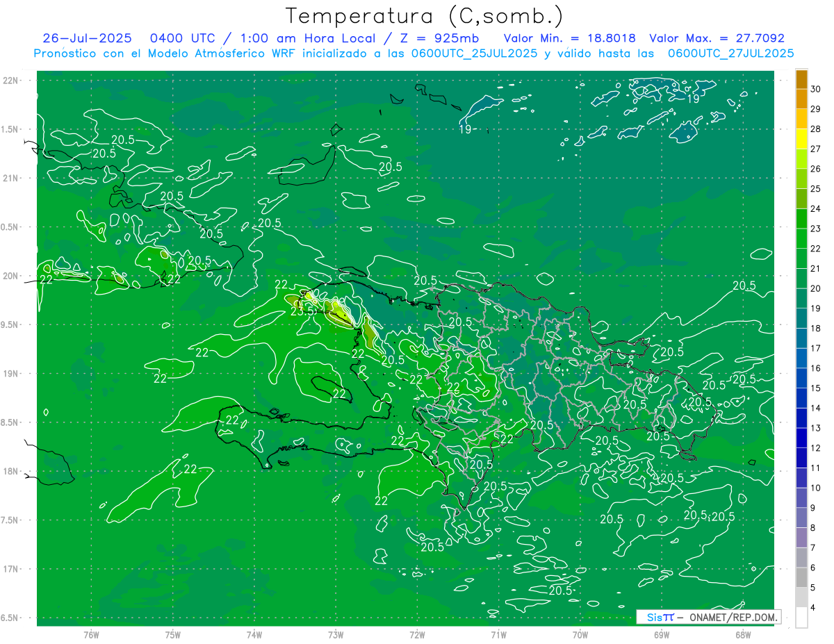This screenshot has height=644, width=834.
Task: Click the white bottom swatch of the color scale
Action: click(x=801, y=618)
